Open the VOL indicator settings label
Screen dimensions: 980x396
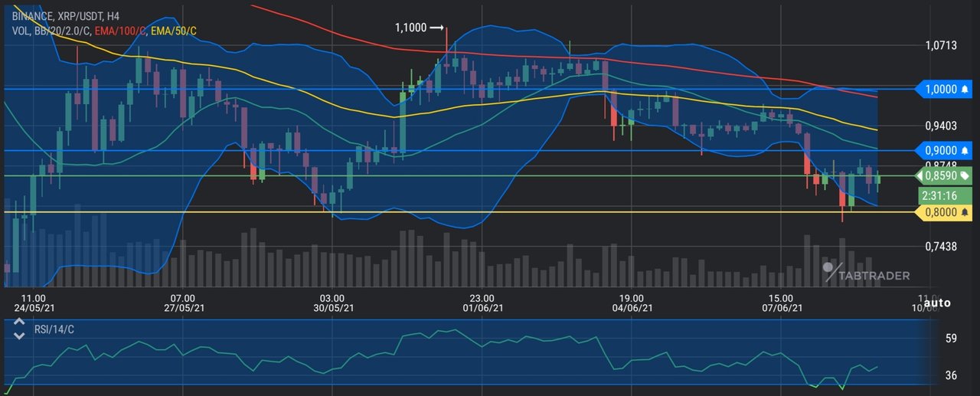[21, 31]
